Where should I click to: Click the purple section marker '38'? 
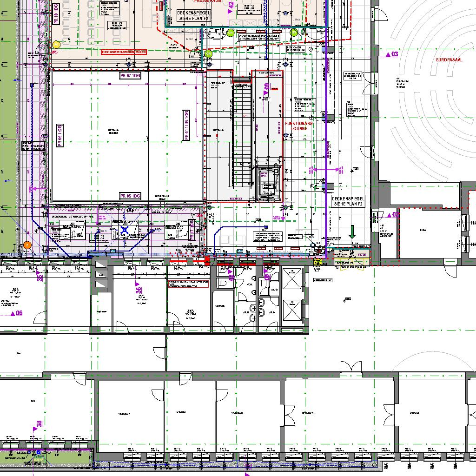point(38,425)
